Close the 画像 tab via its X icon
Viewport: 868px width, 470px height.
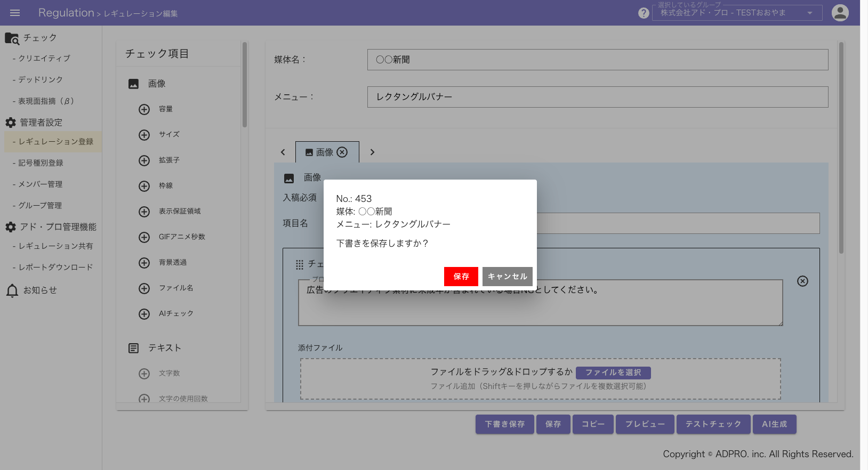[x=342, y=152]
